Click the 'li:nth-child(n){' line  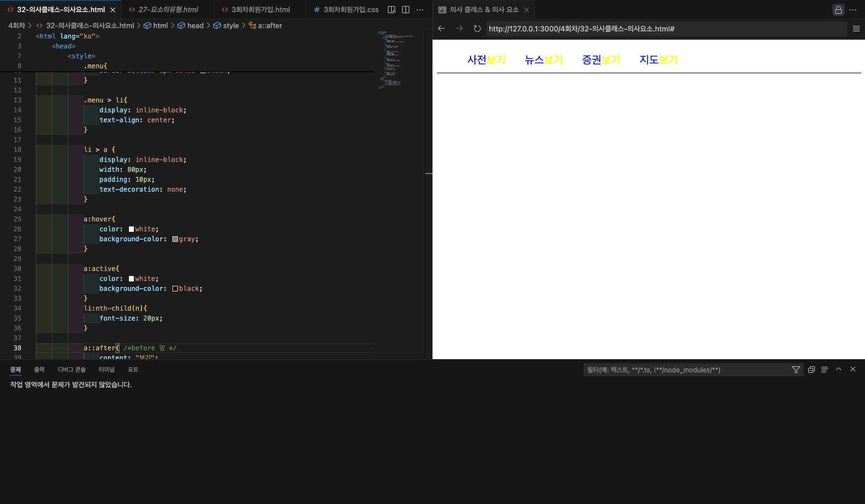point(115,308)
